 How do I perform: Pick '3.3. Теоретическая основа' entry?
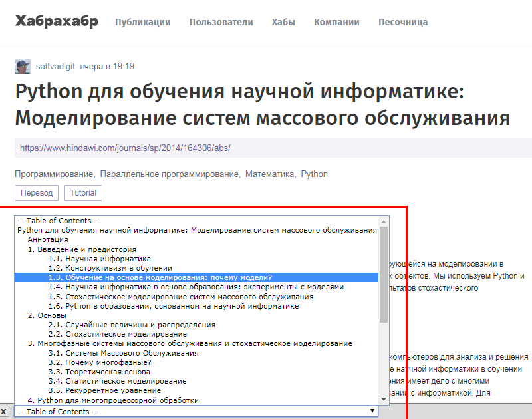click(196, 372)
